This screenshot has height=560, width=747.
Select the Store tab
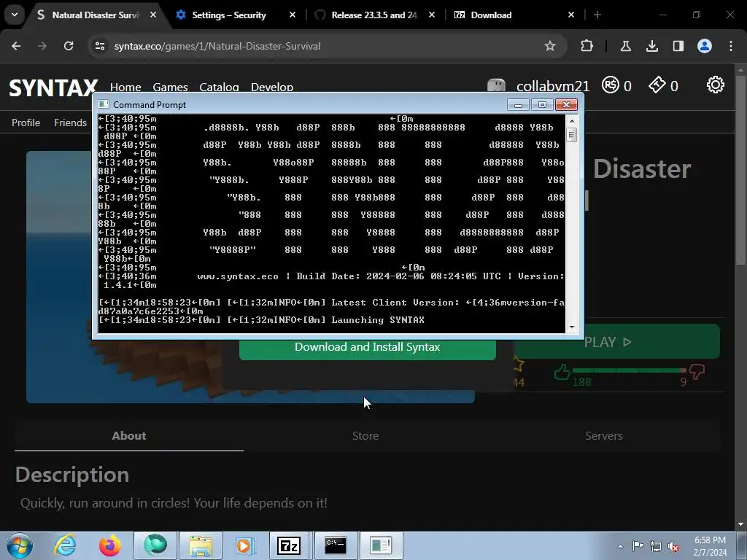point(365,436)
